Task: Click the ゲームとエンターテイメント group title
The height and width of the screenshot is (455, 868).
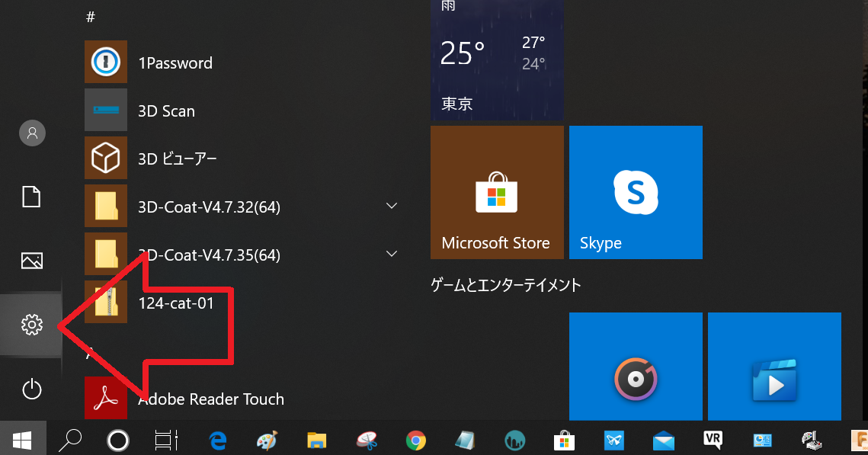Action: [x=506, y=286]
